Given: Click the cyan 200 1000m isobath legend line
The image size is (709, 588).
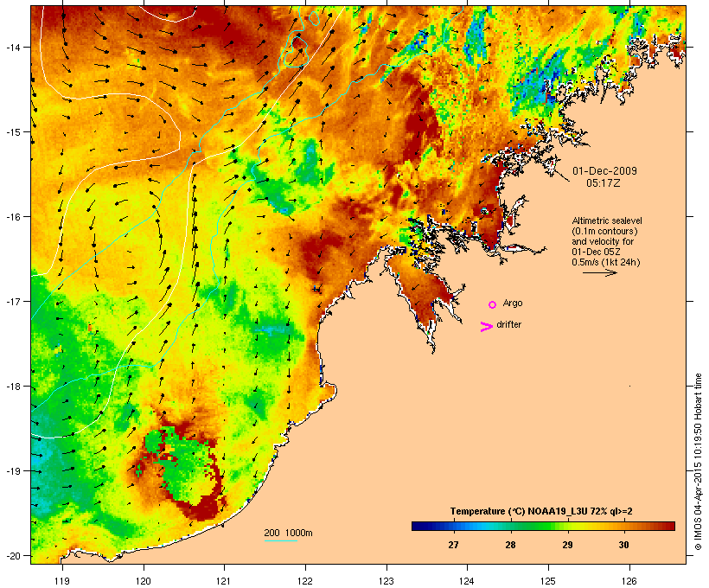Looking at the screenshot, I should [x=281, y=540].
